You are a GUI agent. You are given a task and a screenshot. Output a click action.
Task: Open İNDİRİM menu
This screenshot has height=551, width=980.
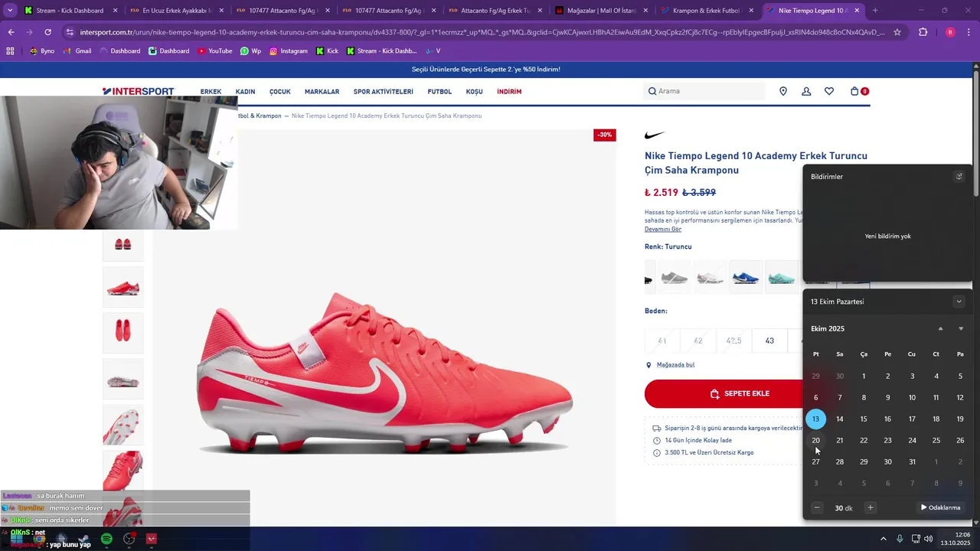pyautogui.click(x=509, y=92)
